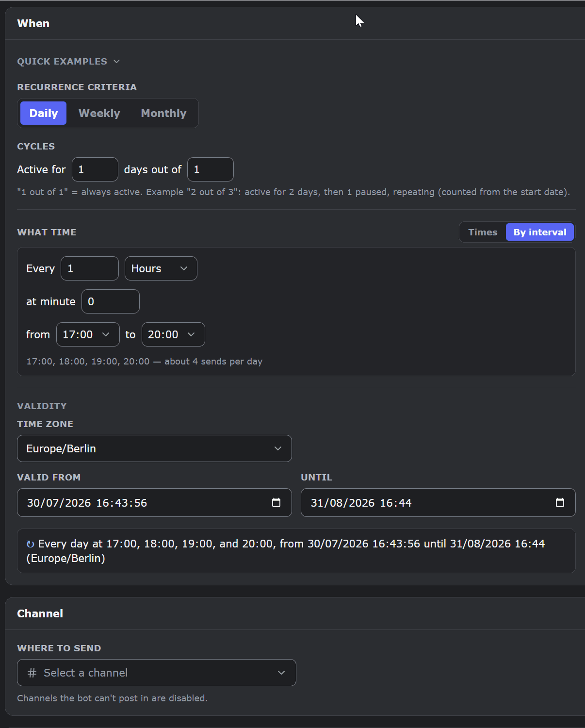This screenshot has width=585, height=728.
Task: Click the 'at minute' input field
Action: (111, 301)
